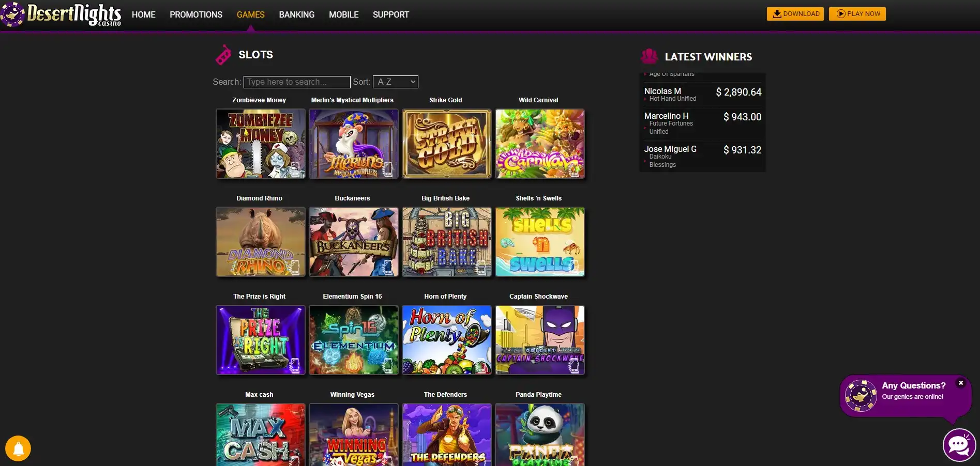Screen dimensions: 980x466
Task: Open the SUPPORT menu item
Action: (x=390, y=14)
